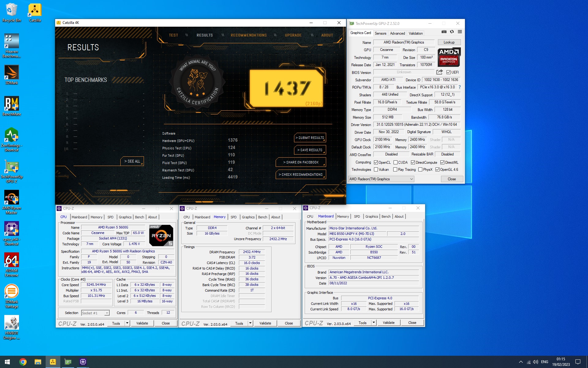Switch to GPU-Z taskbar button
This screenshot has height=368, width=588.
click(68, 362)
